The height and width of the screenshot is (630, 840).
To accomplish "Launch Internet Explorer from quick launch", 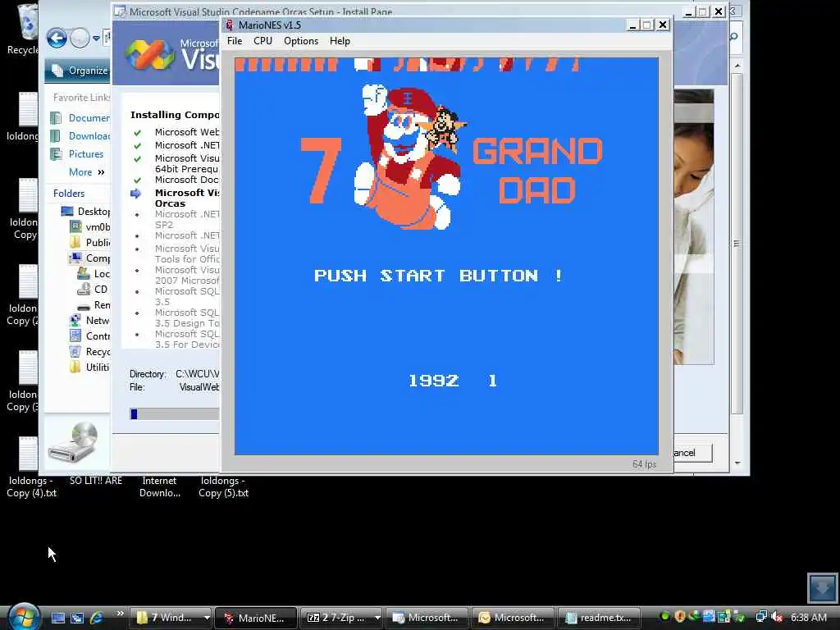I will tap(97, 618).
